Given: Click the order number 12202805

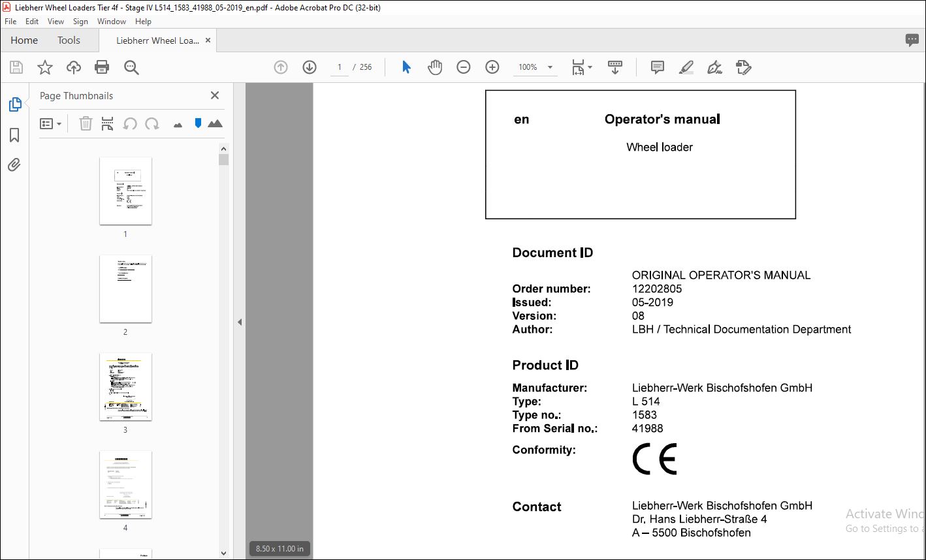Looking at the screenshot, I should tap(657, 288).
